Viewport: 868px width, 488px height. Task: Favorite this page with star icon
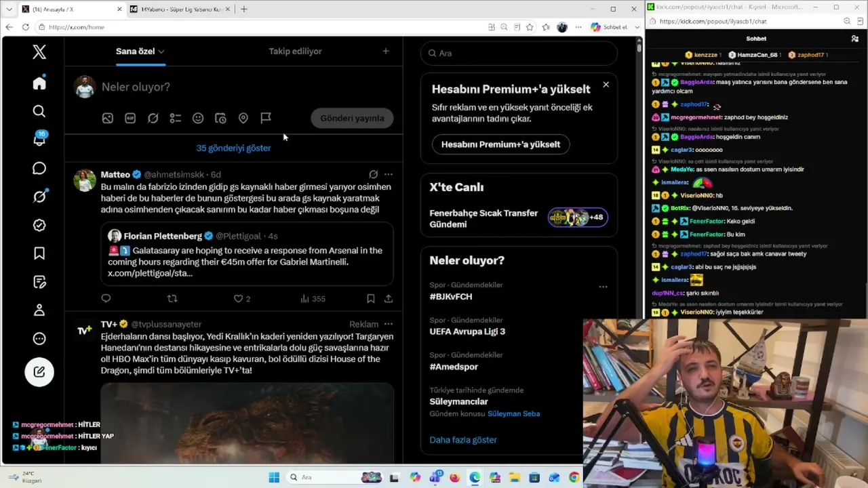(x=530, y=27)
